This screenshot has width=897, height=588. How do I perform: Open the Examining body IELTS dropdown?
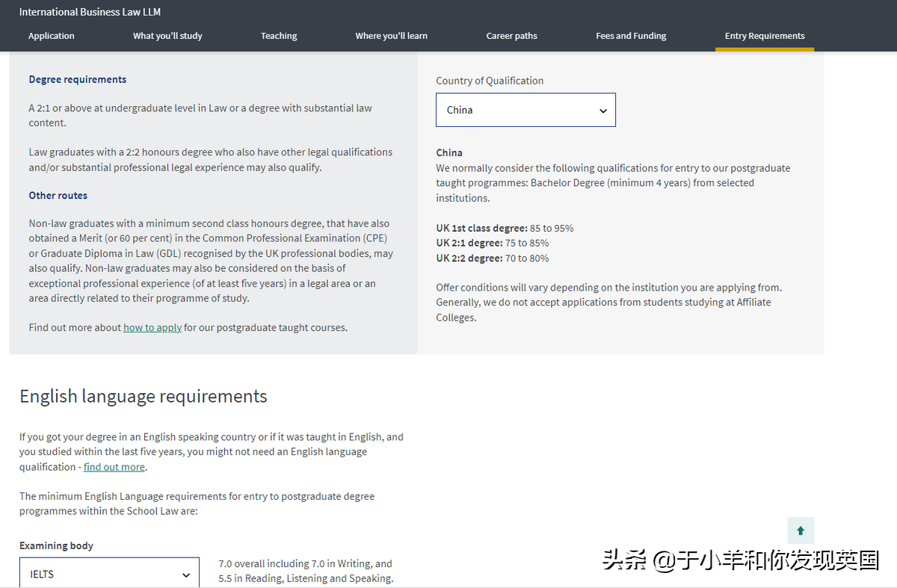tap(109, 573)
